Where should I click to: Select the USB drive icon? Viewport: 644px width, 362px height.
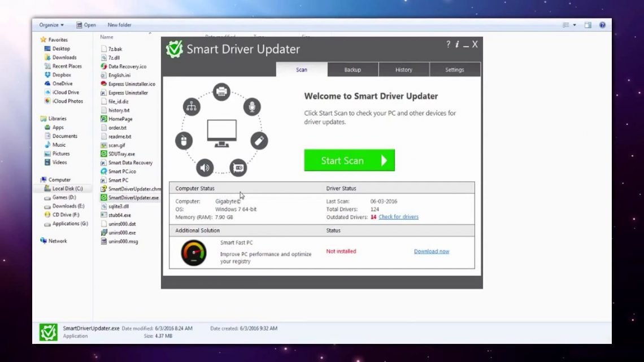(x=259, y=141)
